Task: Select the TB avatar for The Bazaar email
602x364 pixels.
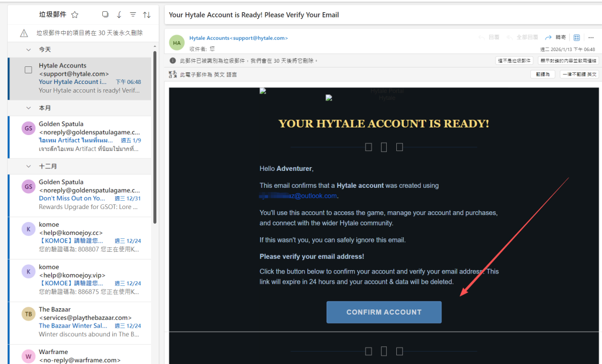Action: tap(28, 314)
